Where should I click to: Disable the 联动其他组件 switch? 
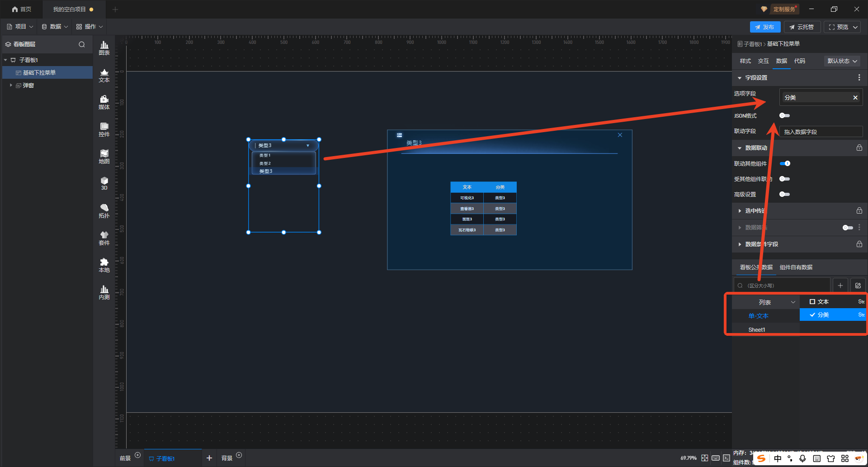785,163
